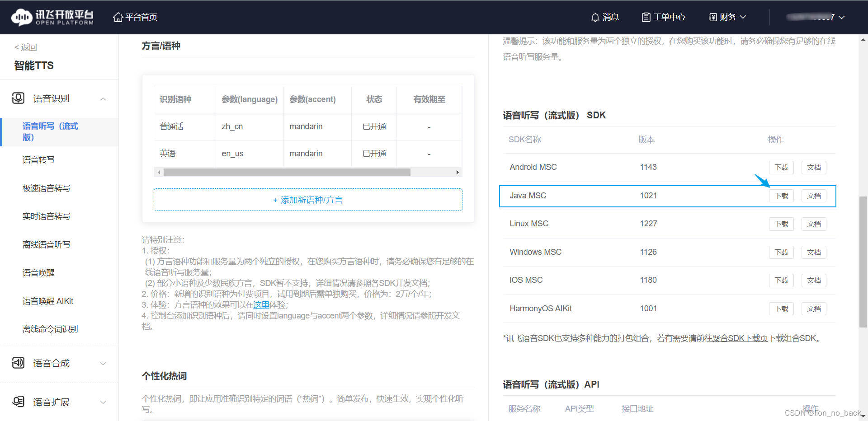Click the 普通话 table cell

coord(185,126)
